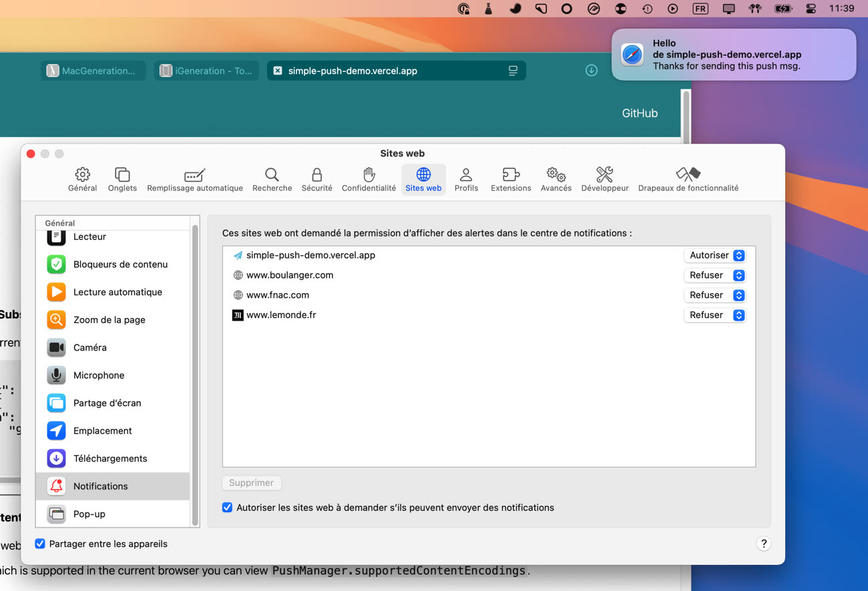Click the Supprimer button

pos(252,483)
